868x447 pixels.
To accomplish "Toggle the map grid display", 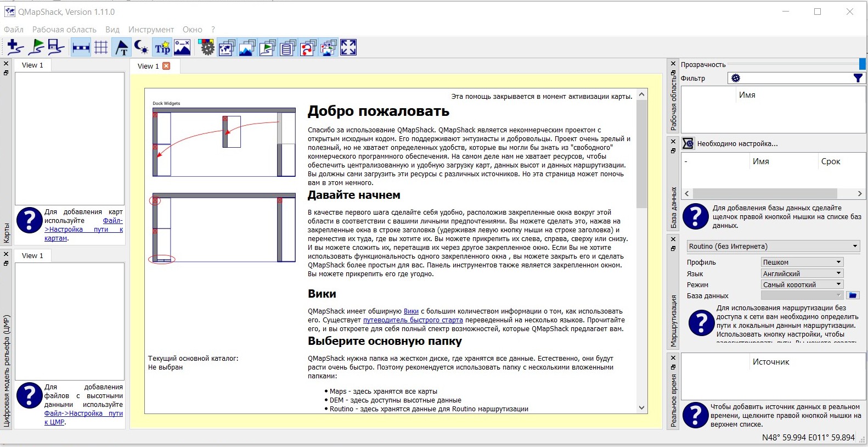I will [x=101, y=48].
